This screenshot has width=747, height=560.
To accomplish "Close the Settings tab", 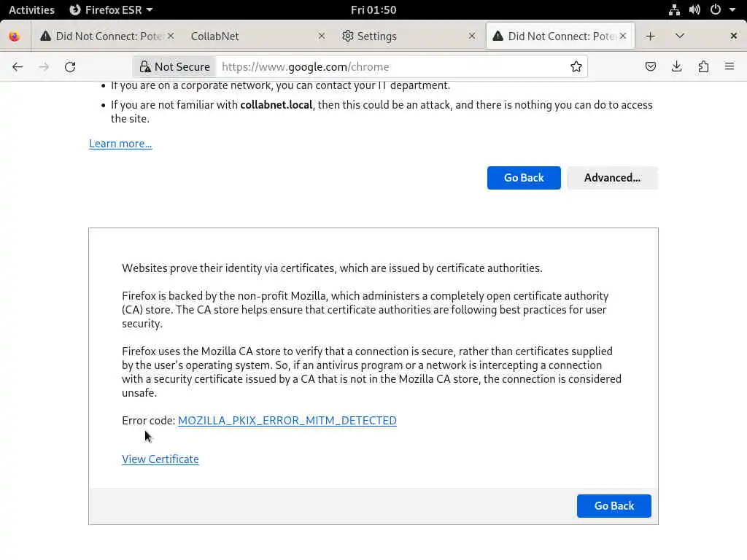I will coord(472,36).
